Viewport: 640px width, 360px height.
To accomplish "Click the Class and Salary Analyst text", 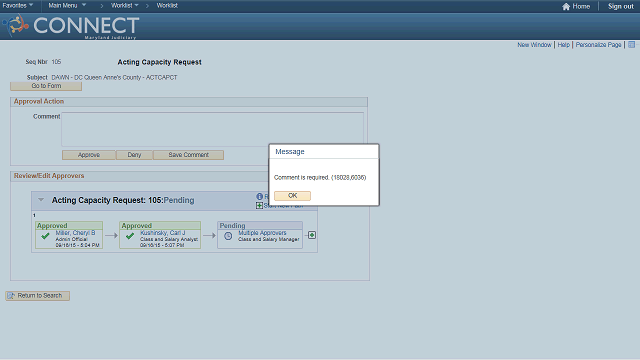I will point(169,239).
